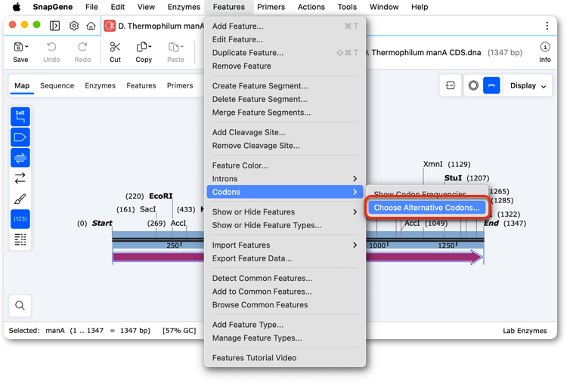Switch to circular map view
Viewport: 576px width, 392px height.
click(473, 85)
